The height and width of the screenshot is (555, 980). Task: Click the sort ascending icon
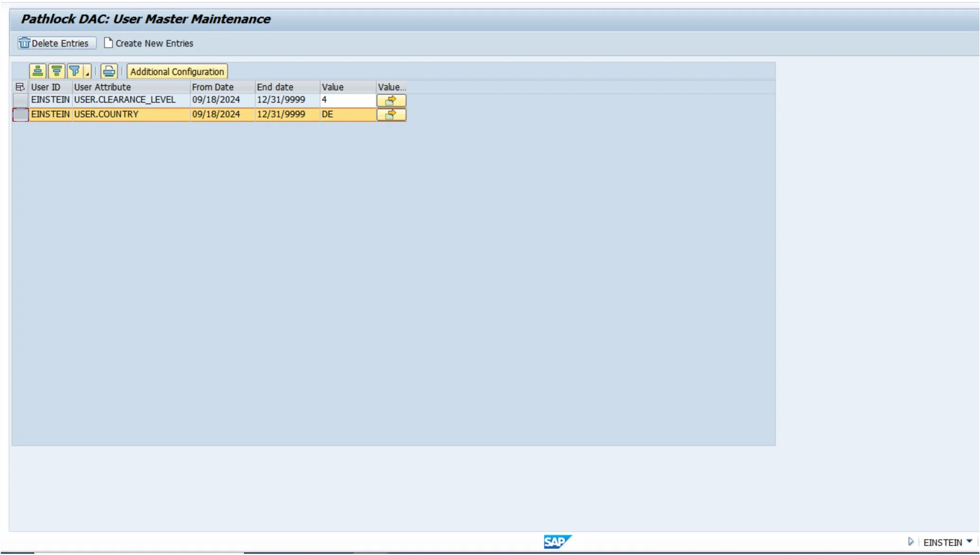[37, 71]
